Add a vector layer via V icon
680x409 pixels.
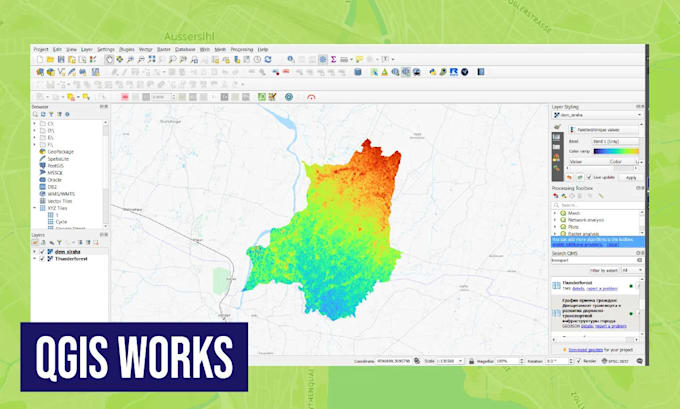tap(61, 72)
